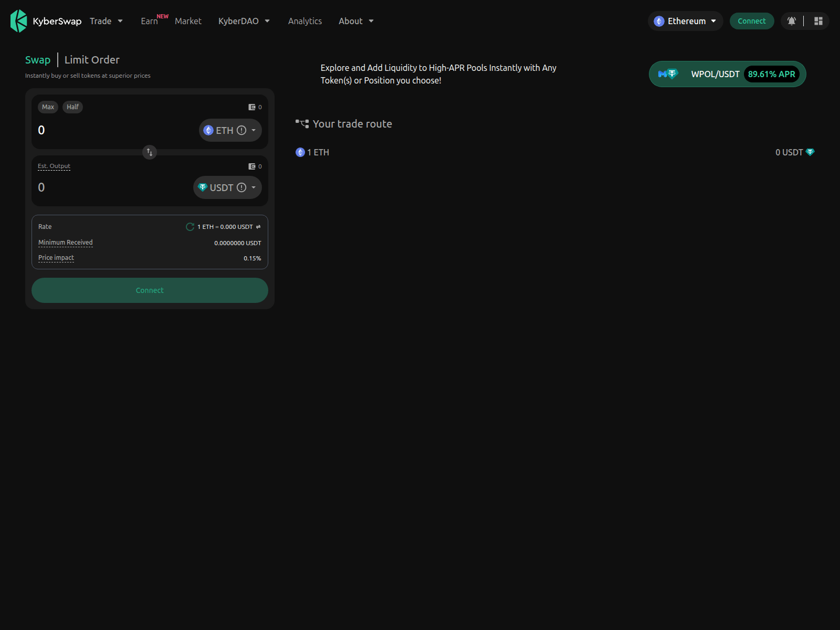Open the notifications bell icon
The image size is (840, 630).
[x=792, y=21]
